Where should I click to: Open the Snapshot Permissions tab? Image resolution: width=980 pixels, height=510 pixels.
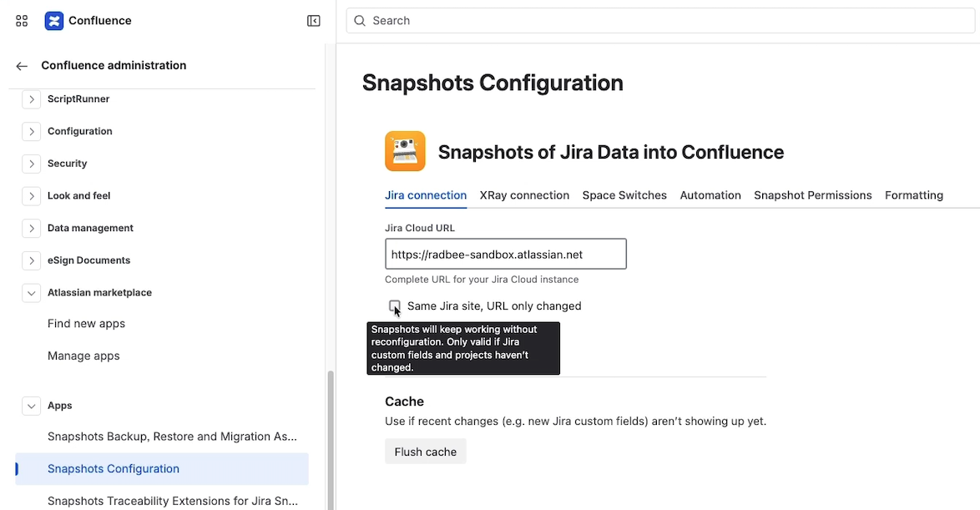click(812, 195)
